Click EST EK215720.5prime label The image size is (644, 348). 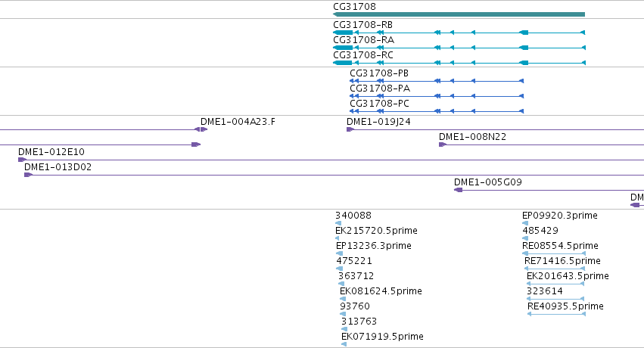pyautogui.click(x=376, y=231)
